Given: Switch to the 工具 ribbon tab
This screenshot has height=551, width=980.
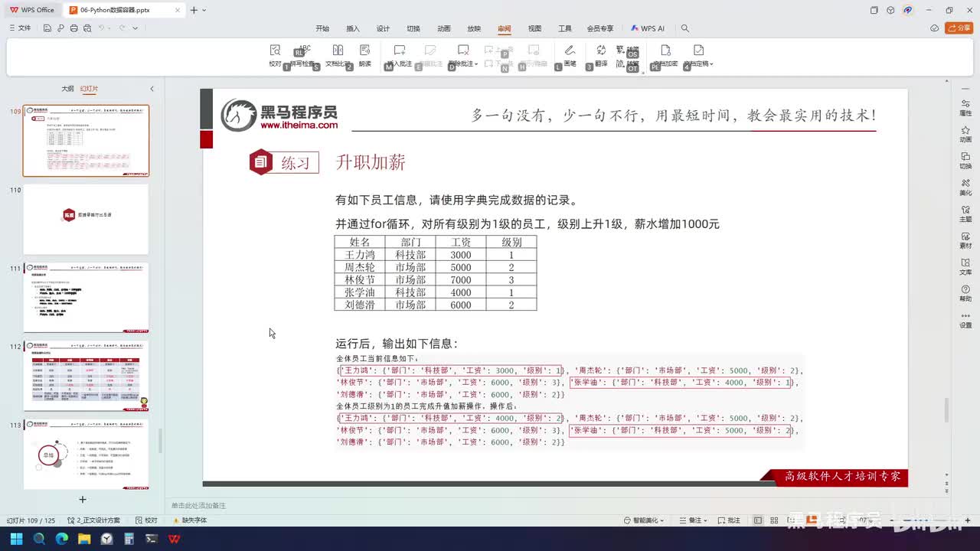Looking at the screenshot, I should pos(565,28).
